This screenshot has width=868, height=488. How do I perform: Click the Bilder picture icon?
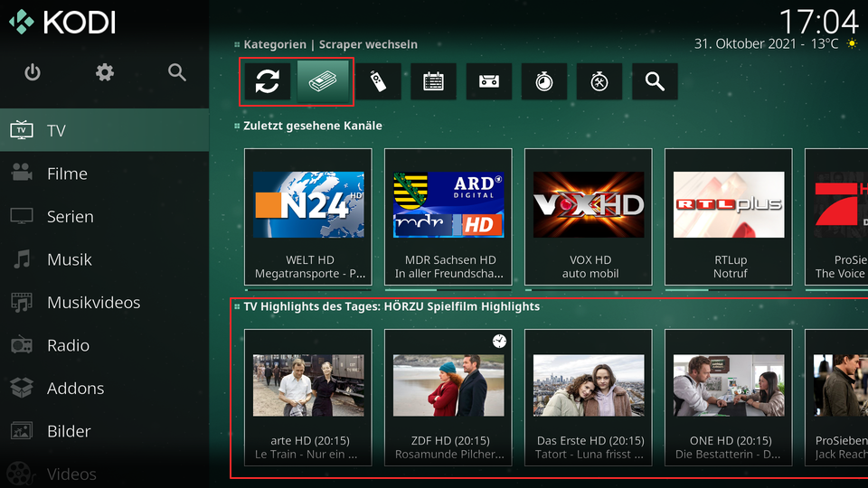coord(22,431)
